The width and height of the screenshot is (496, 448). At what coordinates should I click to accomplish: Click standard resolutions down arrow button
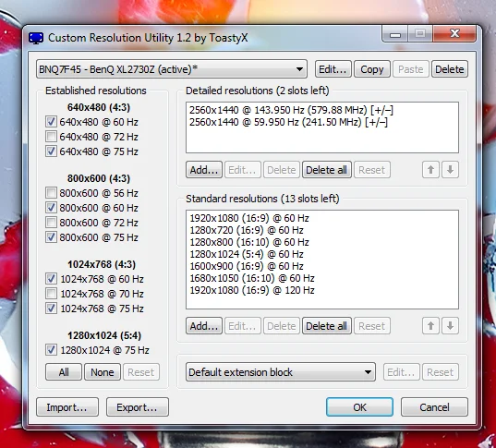point(451,326)
